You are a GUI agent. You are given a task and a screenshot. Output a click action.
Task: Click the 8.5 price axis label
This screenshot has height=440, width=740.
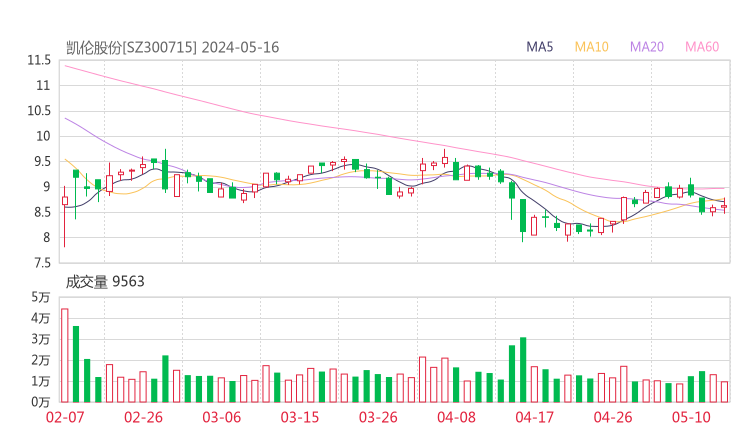pos(42,212)
